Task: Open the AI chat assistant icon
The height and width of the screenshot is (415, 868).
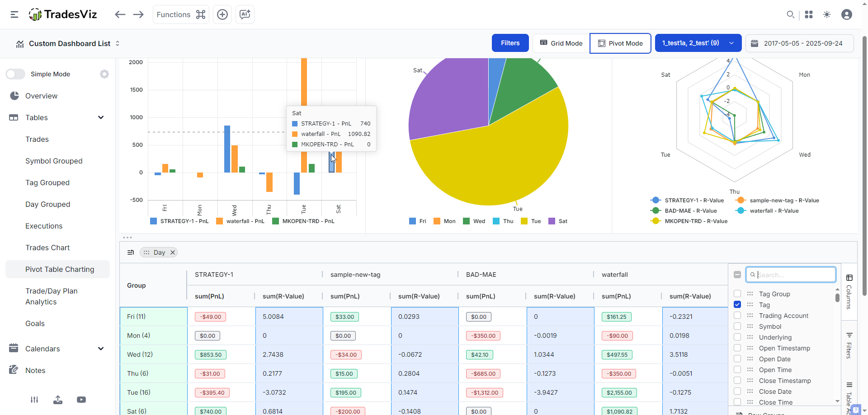Action: [x=245, y=14]
